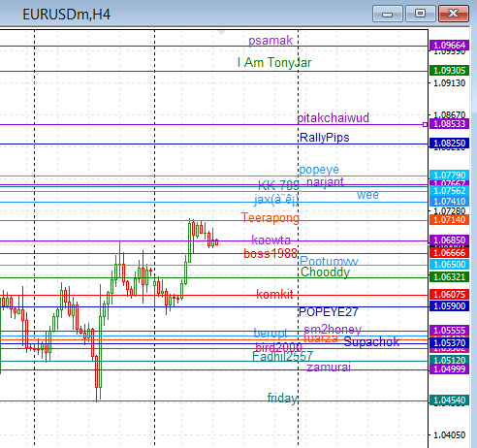Screen dimensions: 477x448
Task: Select the I Am TonyJar label
Action: tap(274, 63)
